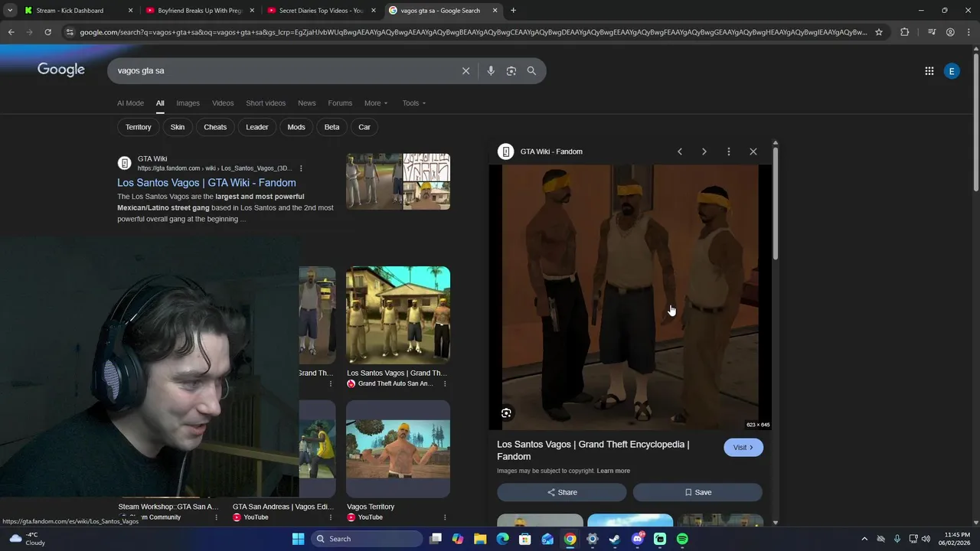Select the Leader filter chip
Viewport: 980px width, 551px height.
257,127
